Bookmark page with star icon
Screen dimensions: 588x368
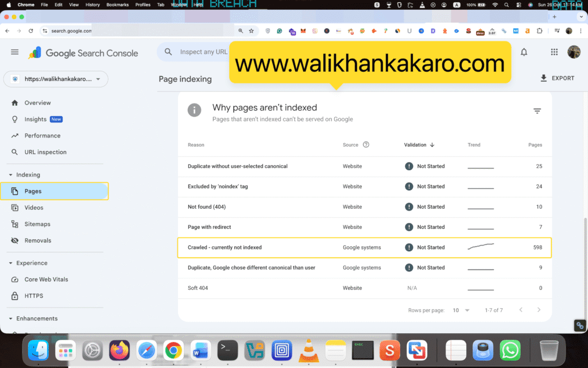click(251, 31)
